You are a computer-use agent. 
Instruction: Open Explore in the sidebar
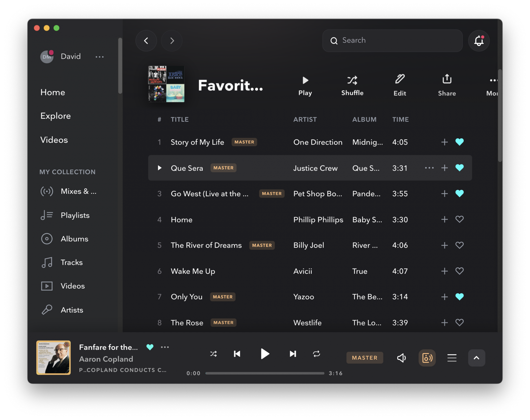pos(55,116)
